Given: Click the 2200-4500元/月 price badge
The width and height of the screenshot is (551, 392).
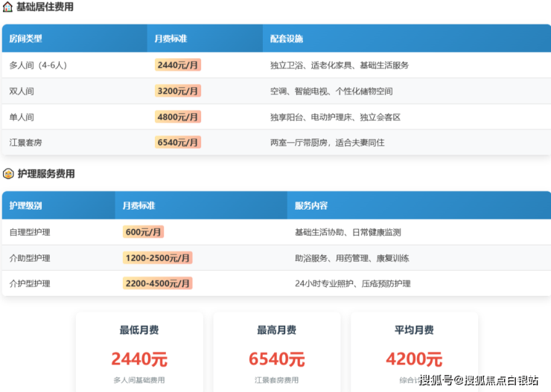Looking at the screenshot, I should pos(157,283).
